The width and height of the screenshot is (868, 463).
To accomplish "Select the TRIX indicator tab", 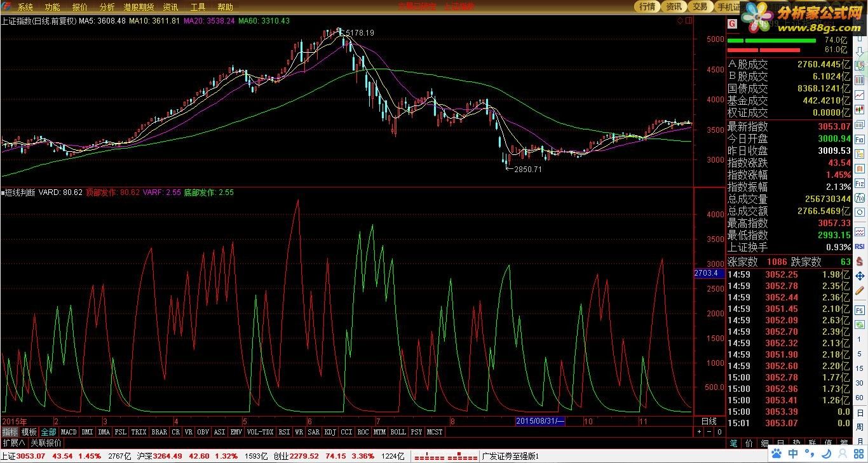I will [x=139, y=432].
